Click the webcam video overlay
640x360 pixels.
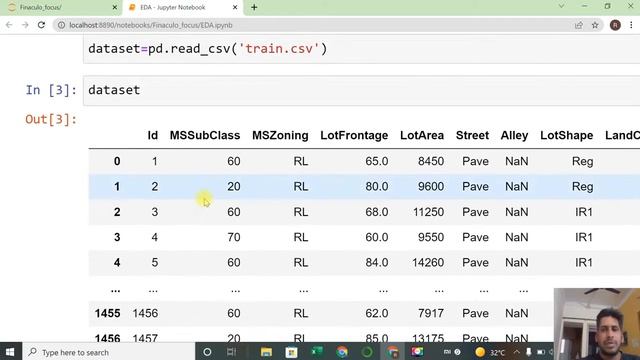597,324
